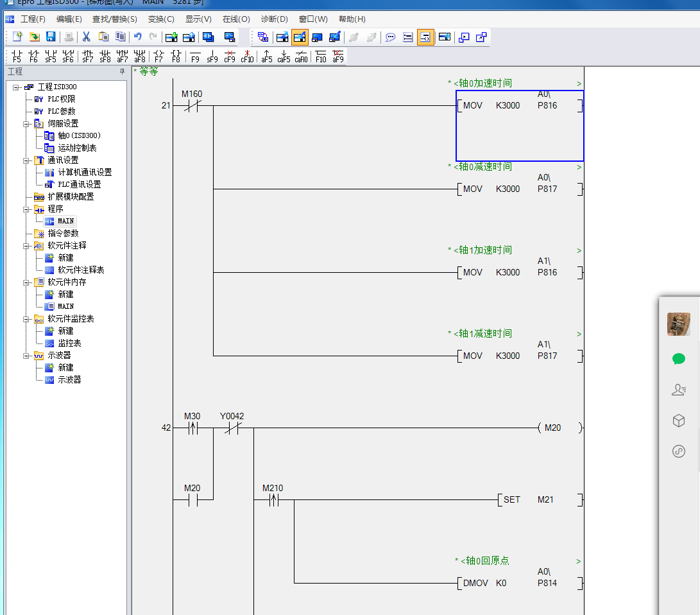Viewport: 700px width, 615px height.
Task: Click the Undo arrow icon
Action: (x=138, y=37)
